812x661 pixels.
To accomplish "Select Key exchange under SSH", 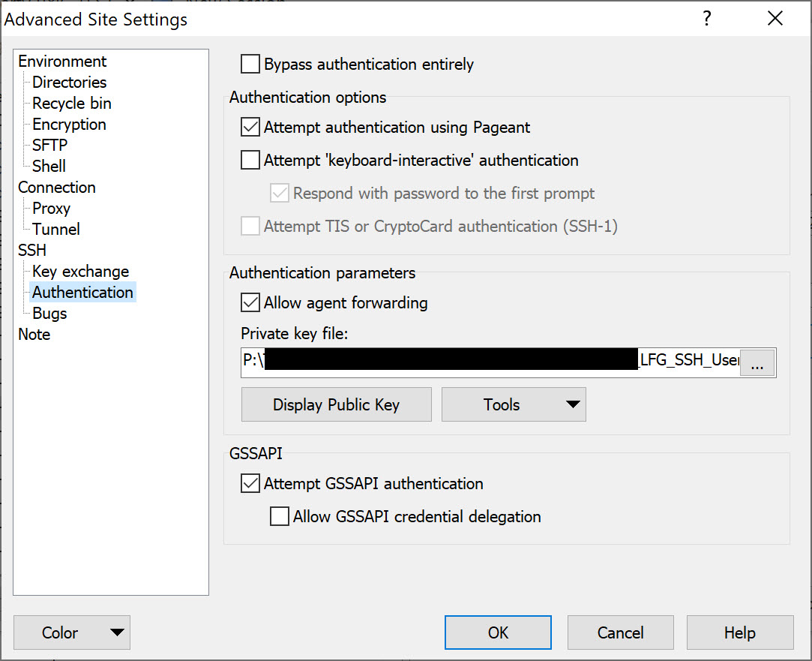I will [80, 272].
